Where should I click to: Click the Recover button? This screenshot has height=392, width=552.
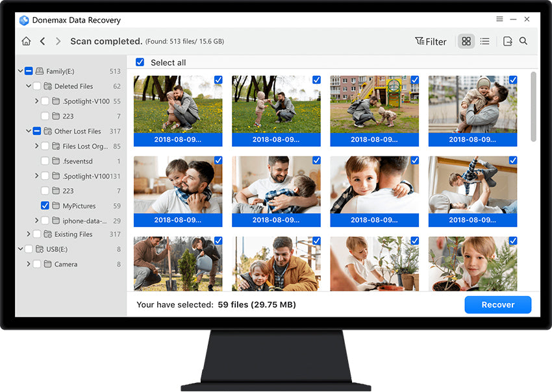498,305
